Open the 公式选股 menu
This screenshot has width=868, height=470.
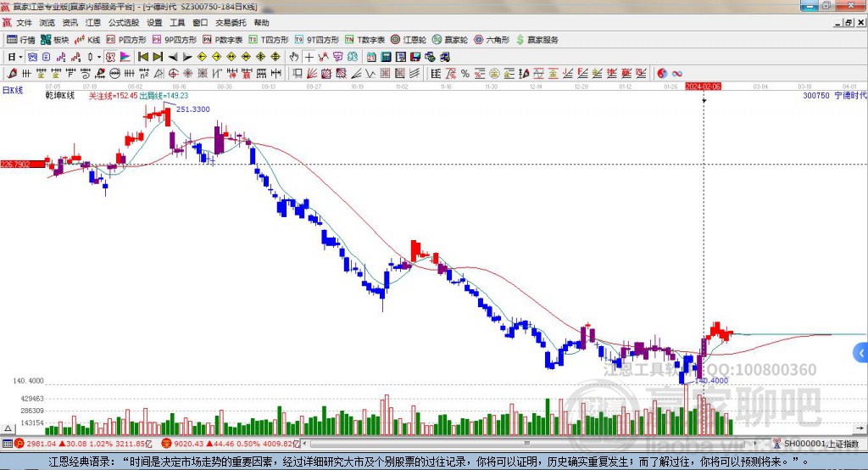click(124, 23)
